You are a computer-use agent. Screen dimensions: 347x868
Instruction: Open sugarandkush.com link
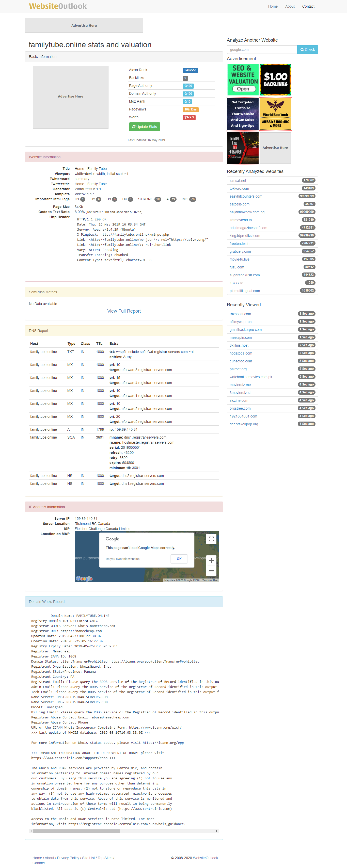(244, 275)
